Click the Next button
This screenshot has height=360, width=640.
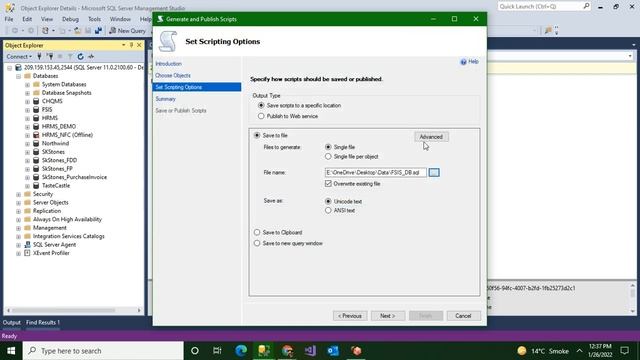click(388, 316)
